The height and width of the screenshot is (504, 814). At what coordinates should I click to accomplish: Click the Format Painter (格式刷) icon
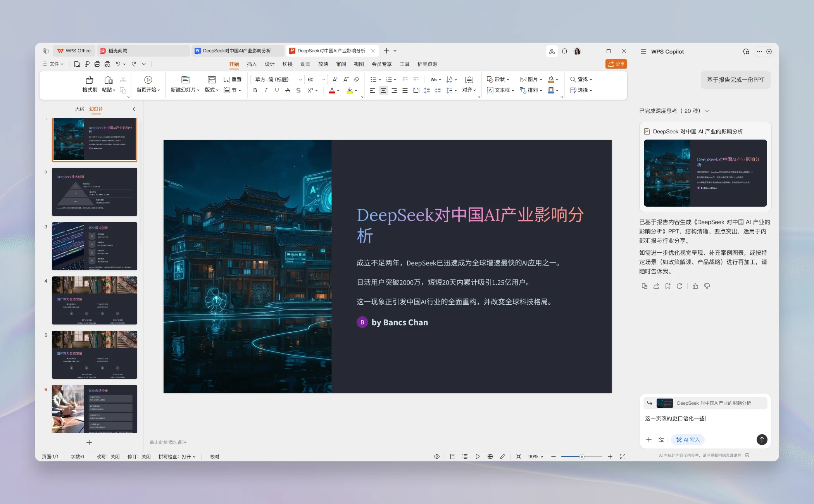pyautogui.click(x=90, y=80)
